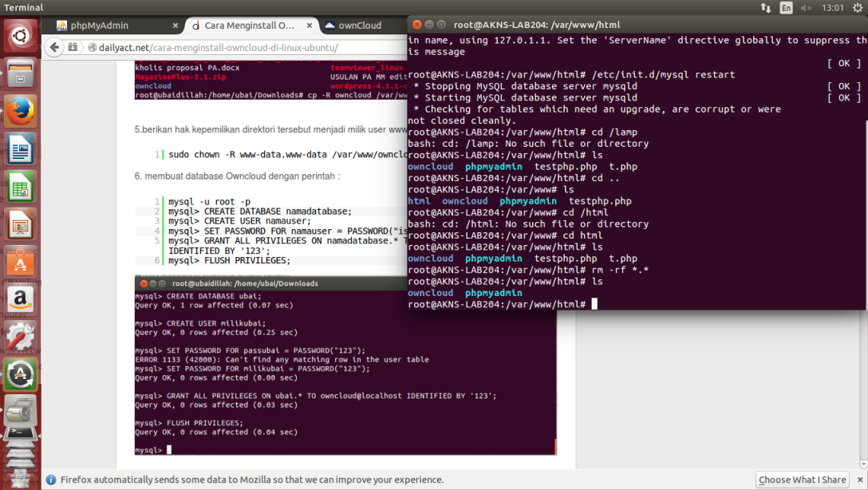Minimize the AKNS-LAB204 terminal window
The image size is (868, 490).
[429, 25]
